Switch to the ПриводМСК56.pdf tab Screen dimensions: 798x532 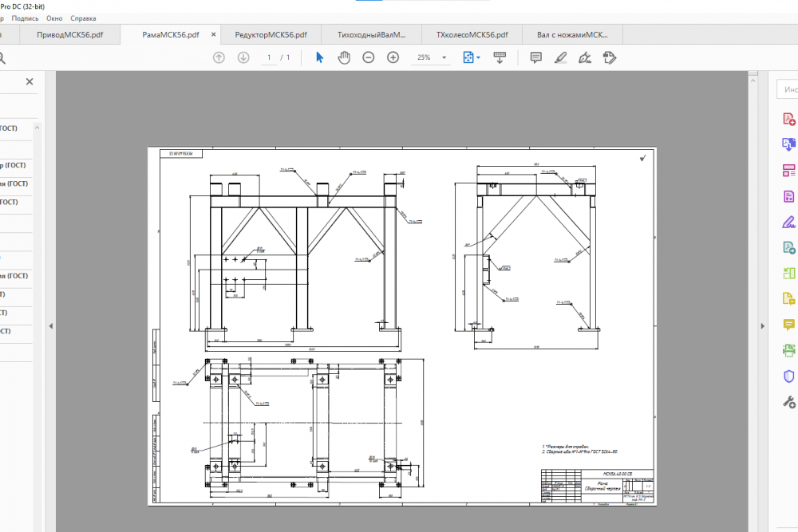[70, 35]
